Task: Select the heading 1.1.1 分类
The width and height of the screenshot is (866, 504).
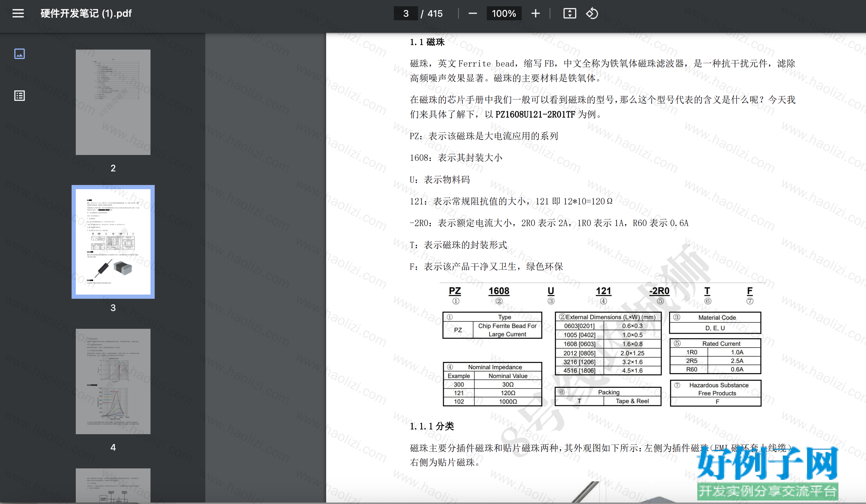Action: pos(432,426)
